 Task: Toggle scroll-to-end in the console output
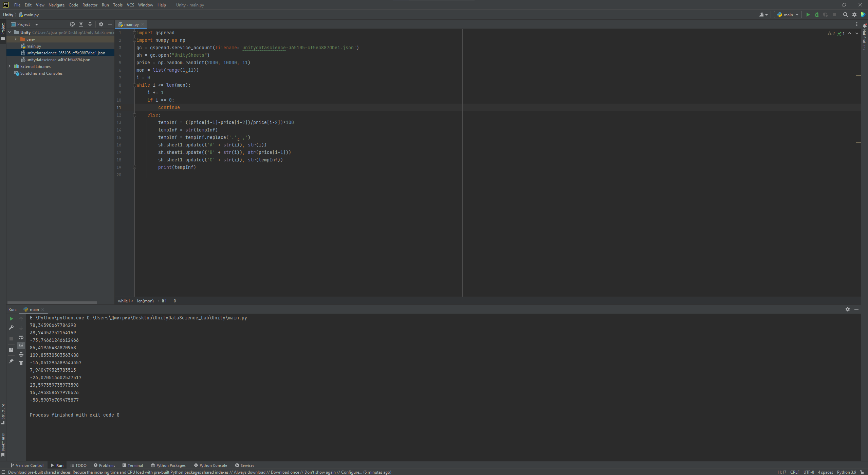(x=21, y=345)
